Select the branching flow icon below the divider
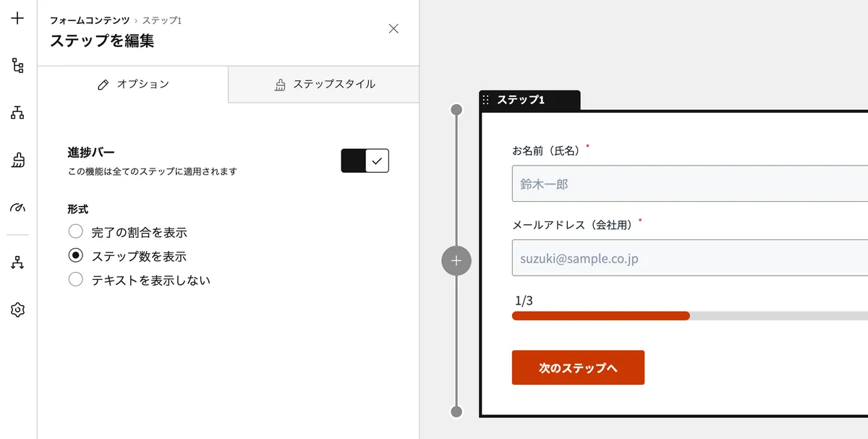 (16, 262)
